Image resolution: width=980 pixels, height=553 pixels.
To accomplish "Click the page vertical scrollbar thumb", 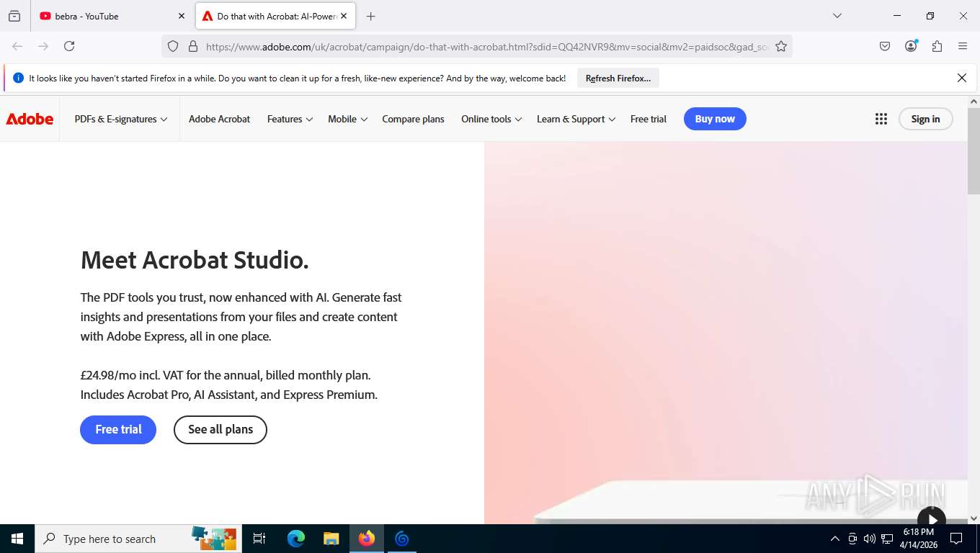I will pyautogui.click(x=974, y=151).
